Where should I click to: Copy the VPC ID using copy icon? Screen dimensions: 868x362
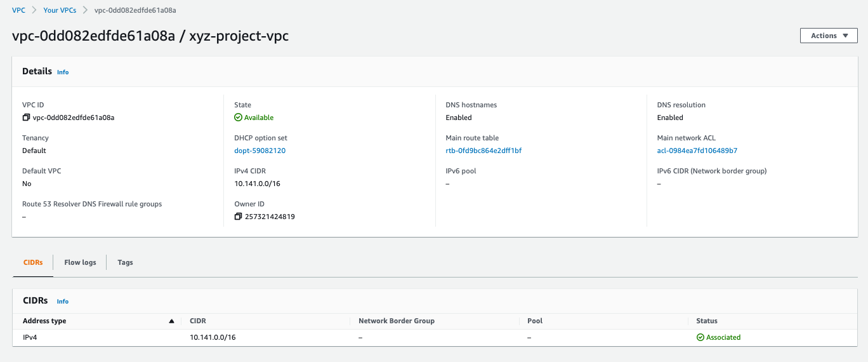coord(26,117)
